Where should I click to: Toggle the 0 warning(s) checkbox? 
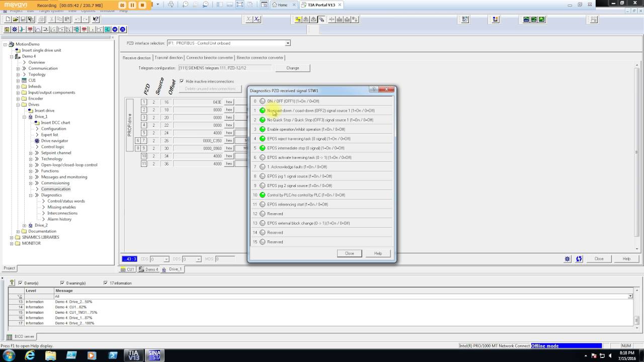(62, 283)
